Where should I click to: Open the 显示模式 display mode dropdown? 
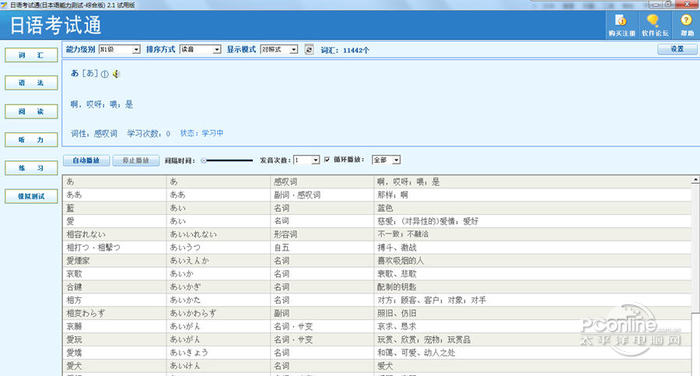(279, 50)
